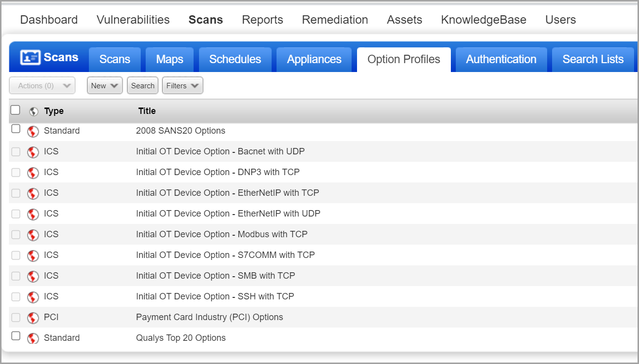Click the globe icon next to Payment Card Industry Options
Image resolution: width=639 pixels, height=364 pixels.
[33, 317]
